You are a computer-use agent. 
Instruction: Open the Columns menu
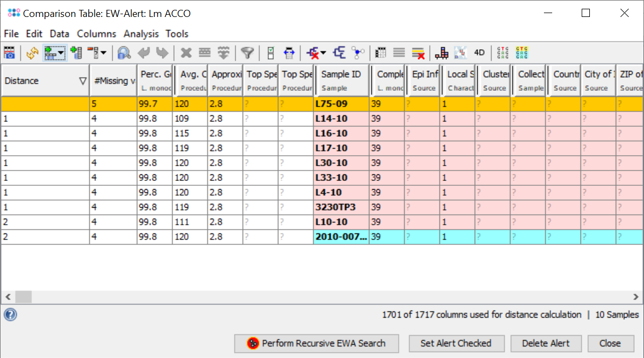[x=96, y=34]
